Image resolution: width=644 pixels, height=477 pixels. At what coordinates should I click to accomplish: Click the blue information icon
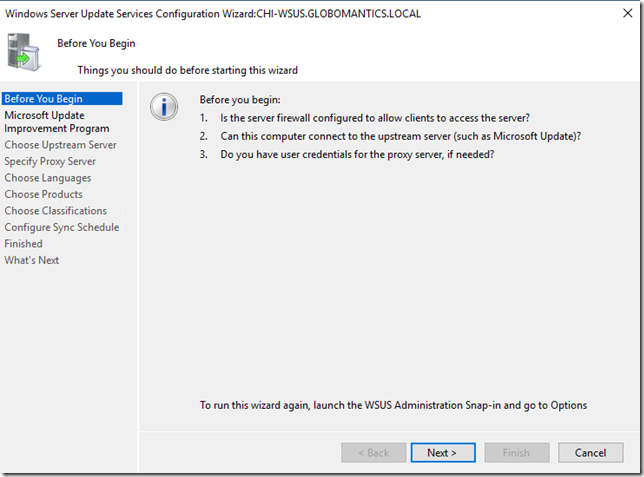164,107
